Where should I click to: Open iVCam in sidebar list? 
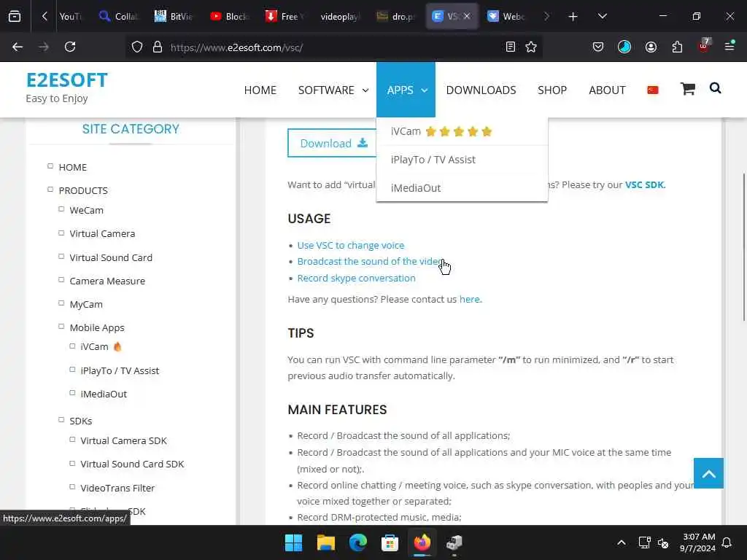point(94,346)
